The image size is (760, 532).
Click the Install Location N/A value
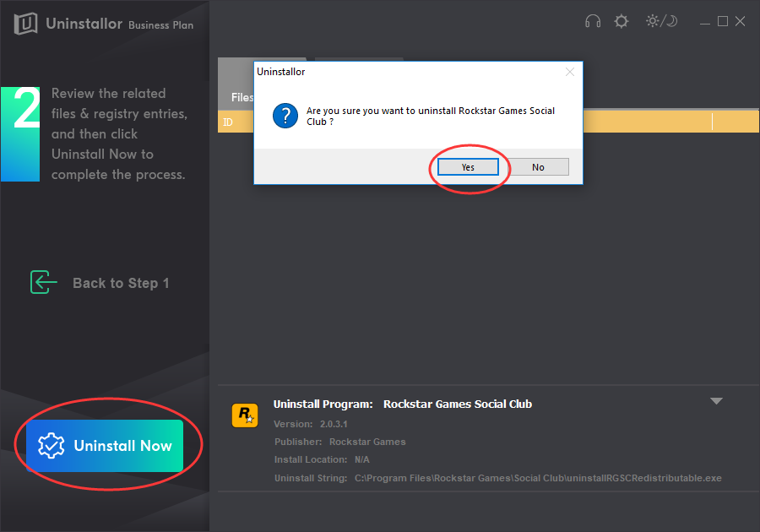(x=362, y=460)
